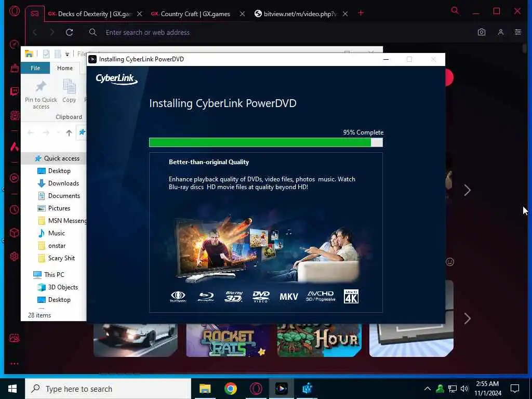Screen dimensions: 532x399
Task: Open the car game thumbnail
Action: click(x=136, y=340)
